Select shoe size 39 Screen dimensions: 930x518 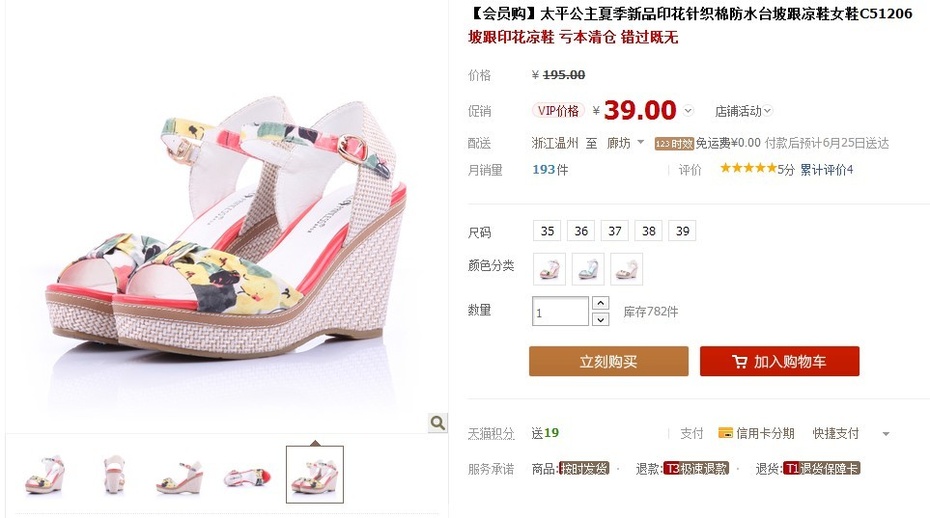683,231
